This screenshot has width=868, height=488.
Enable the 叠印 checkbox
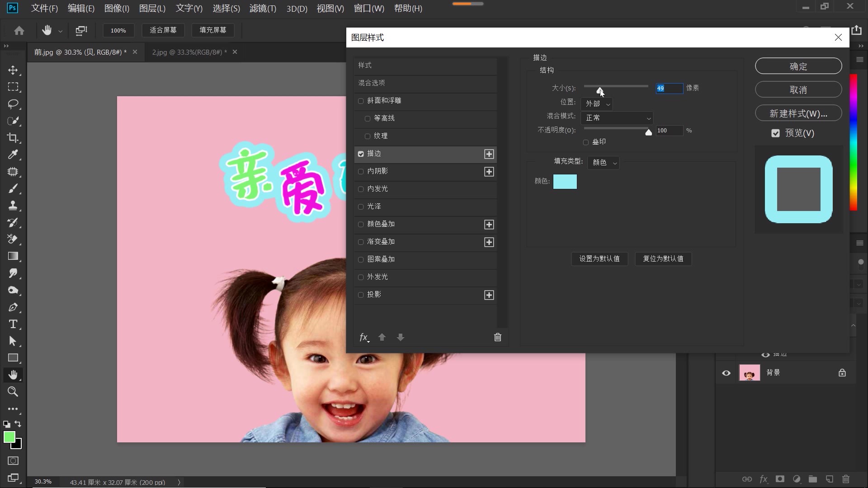[585, 142]
